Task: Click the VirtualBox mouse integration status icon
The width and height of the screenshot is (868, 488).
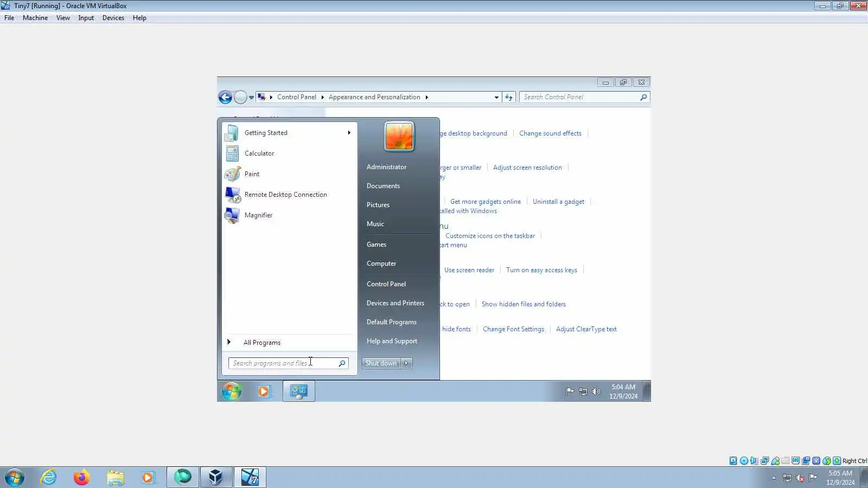Action: 827,461
